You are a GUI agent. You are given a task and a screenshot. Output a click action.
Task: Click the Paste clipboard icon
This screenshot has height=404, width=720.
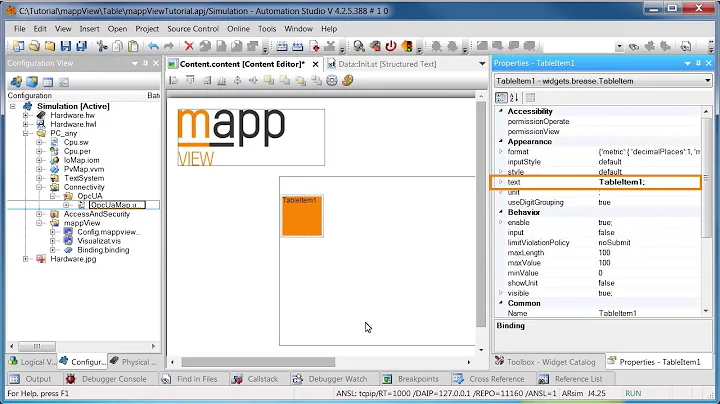click(x=133, y=46)
